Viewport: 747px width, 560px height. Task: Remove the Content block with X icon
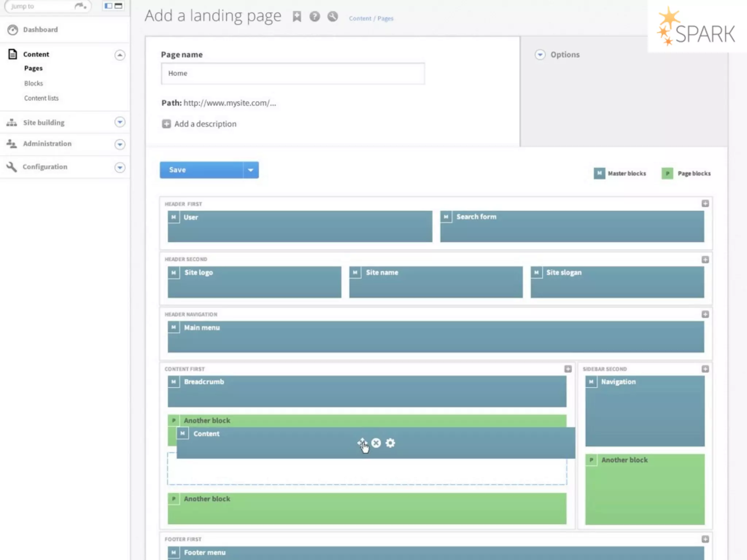coord(376,443)
